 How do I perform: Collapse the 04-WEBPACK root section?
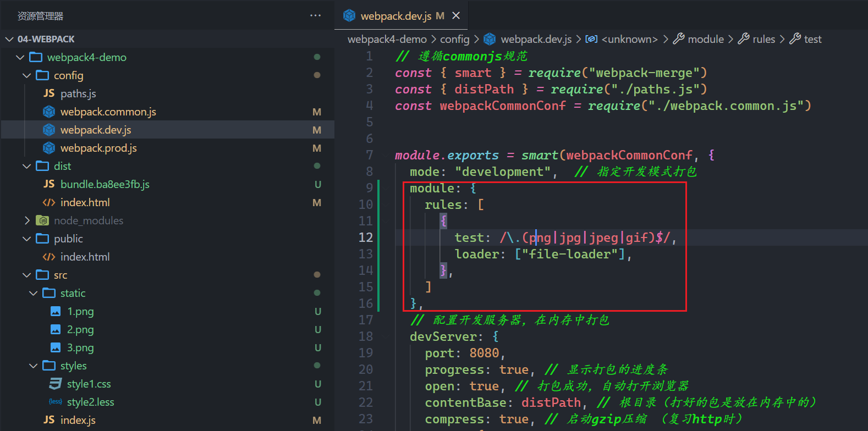tap(9, 39)
